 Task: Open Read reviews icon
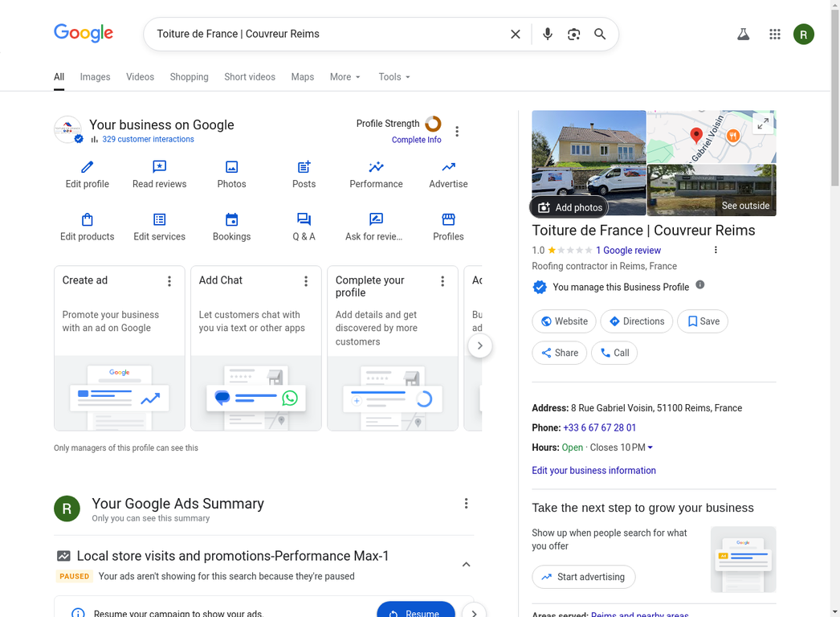159,167
